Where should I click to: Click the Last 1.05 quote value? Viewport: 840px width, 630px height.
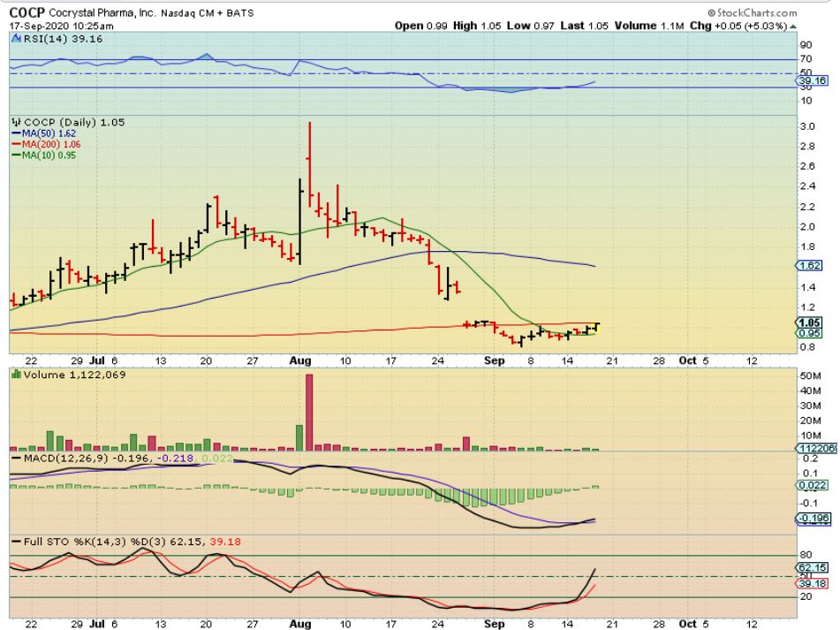pyautogui.click(x=584, y=26)
